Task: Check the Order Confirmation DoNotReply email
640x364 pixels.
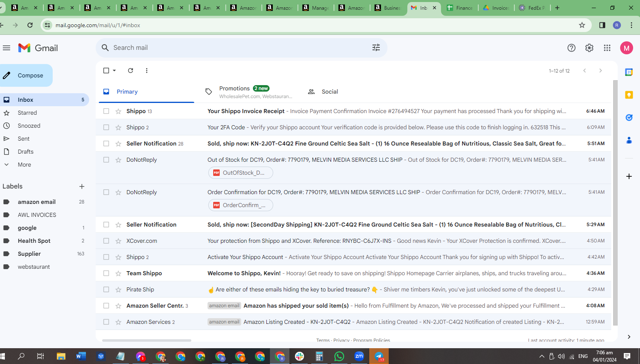Action: (106, 192)
